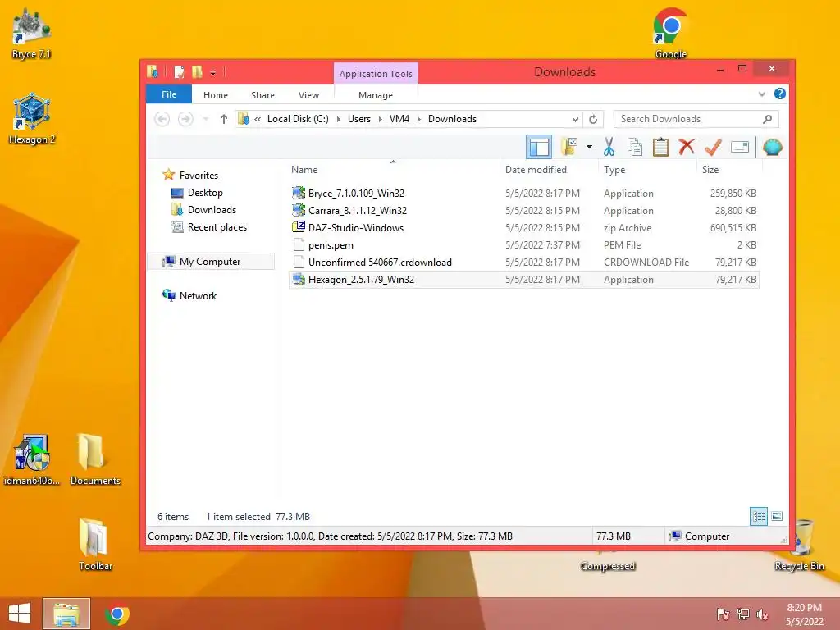Viewport: 840px width, 630px height.
Task: Click the Paste clipboard toolbar icon
Action: tap(661, 147)
